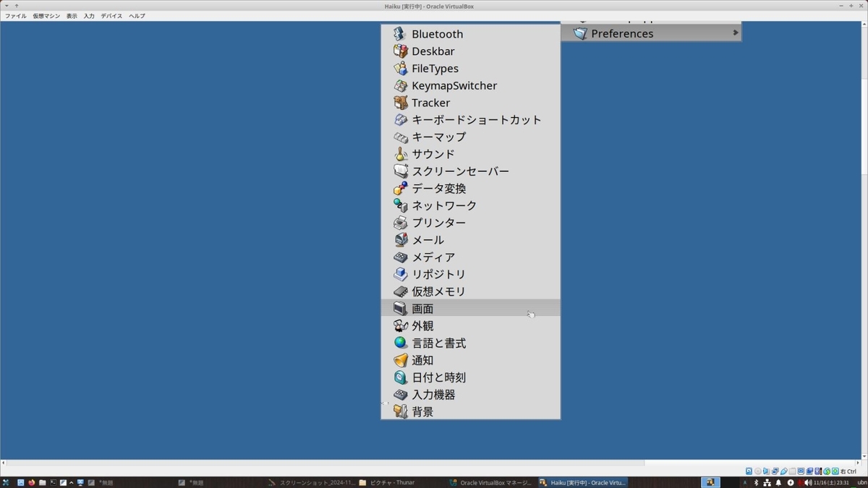Viewport: 868px width, 488px height.
Task: Open the applications menu on the taskbar
Action: pyautogui.click(x=6, y=482)
